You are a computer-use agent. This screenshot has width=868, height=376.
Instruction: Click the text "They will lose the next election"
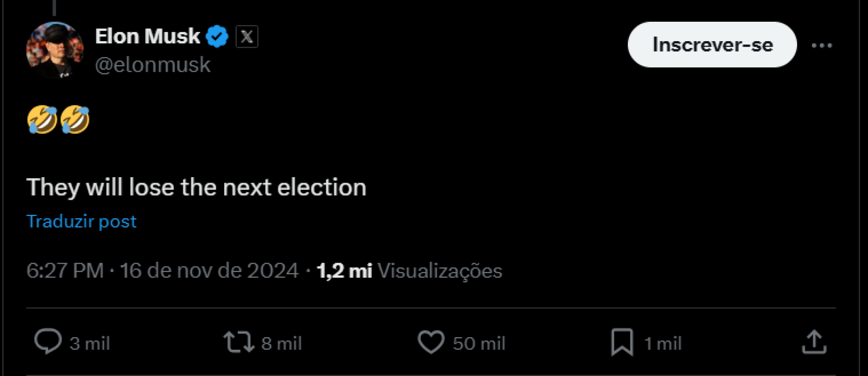[196, 187]
